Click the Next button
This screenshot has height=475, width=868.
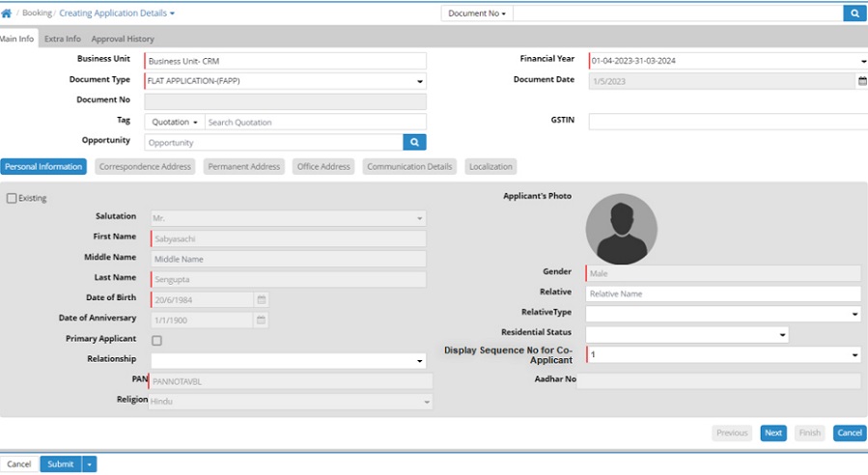[x=772, y=433]
